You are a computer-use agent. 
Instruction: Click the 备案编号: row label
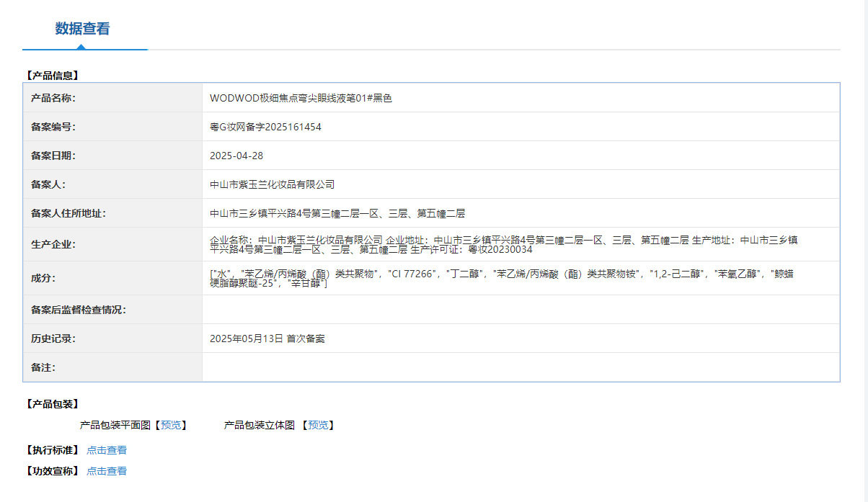click(53, 127)
